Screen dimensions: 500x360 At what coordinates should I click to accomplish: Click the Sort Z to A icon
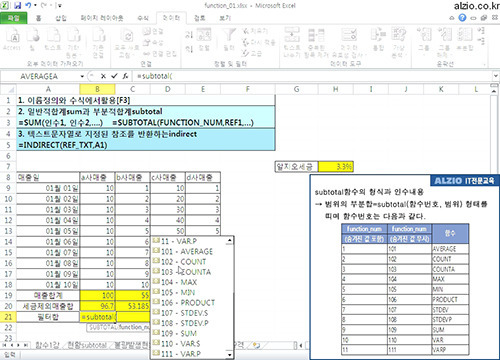[x=189, y=49]
